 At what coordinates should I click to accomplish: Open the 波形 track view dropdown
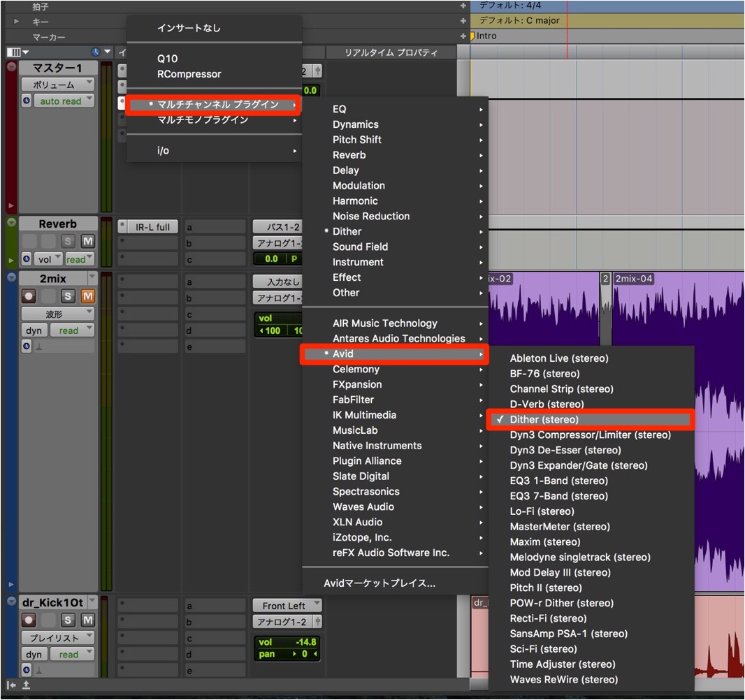[57, 314]
